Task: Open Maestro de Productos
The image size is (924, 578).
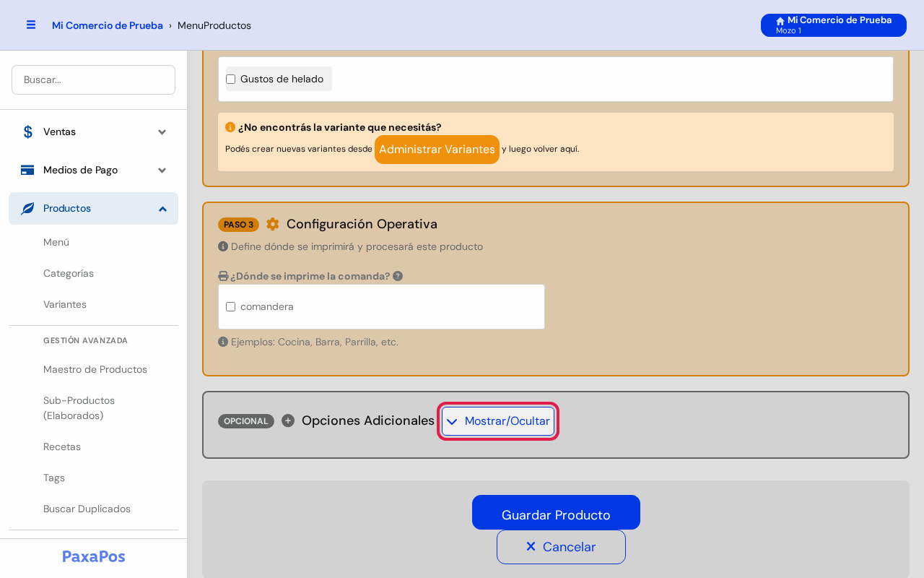Action: [95, 369]
